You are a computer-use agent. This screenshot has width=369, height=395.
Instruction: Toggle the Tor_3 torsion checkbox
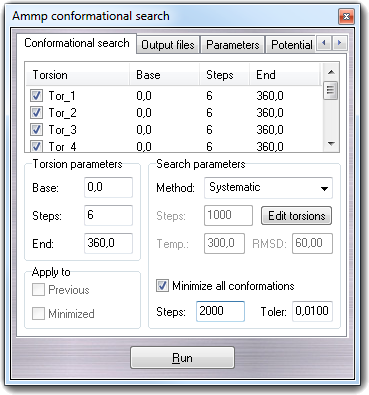click(x=36, y=129)
